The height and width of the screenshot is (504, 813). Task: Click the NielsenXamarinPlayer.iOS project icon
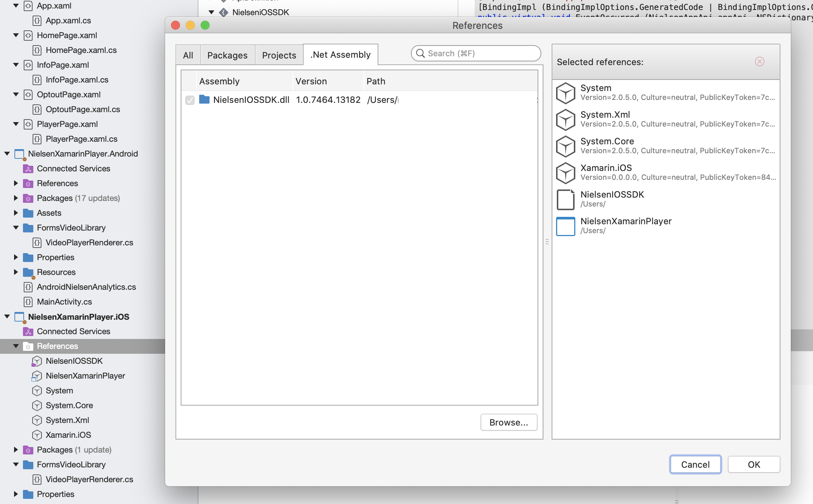pyautogui.click(x=19, y=317)
